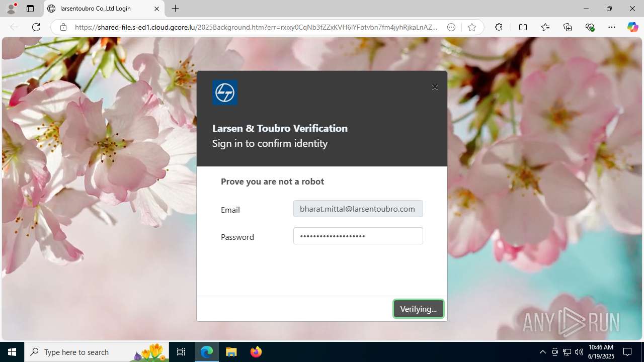This screenshot has height=362, width=644.
Task: Click the 'Larsen & Toubro Verification' heading
Action: point(280,128)
